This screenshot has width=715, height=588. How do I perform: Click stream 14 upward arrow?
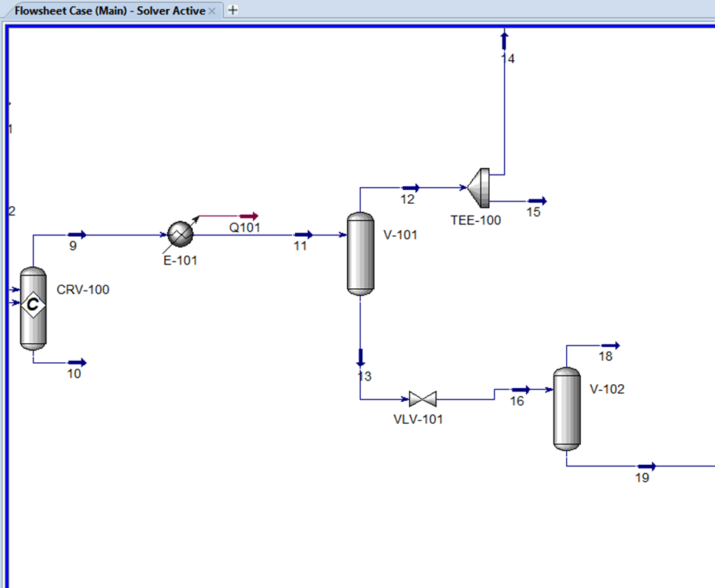pos(505,40)
